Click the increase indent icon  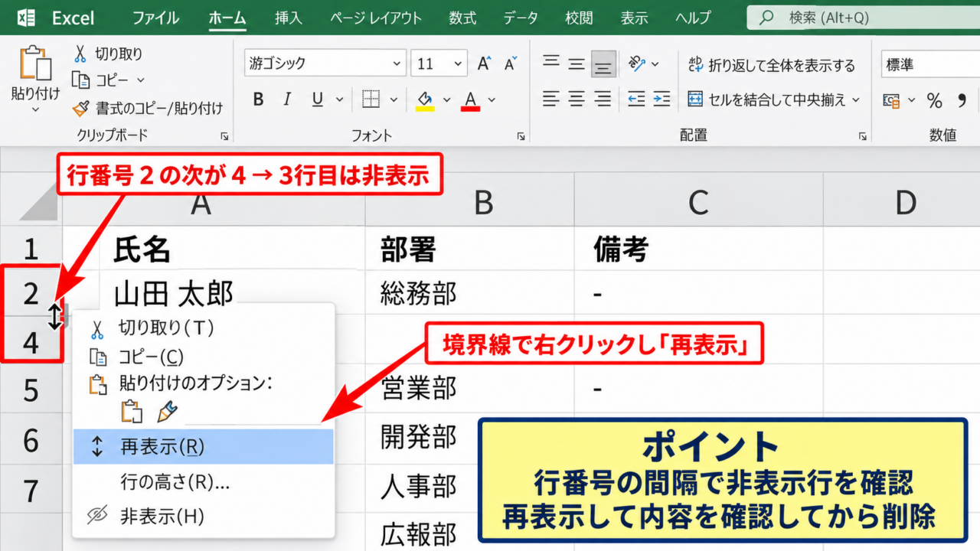(x=661, y=99)
